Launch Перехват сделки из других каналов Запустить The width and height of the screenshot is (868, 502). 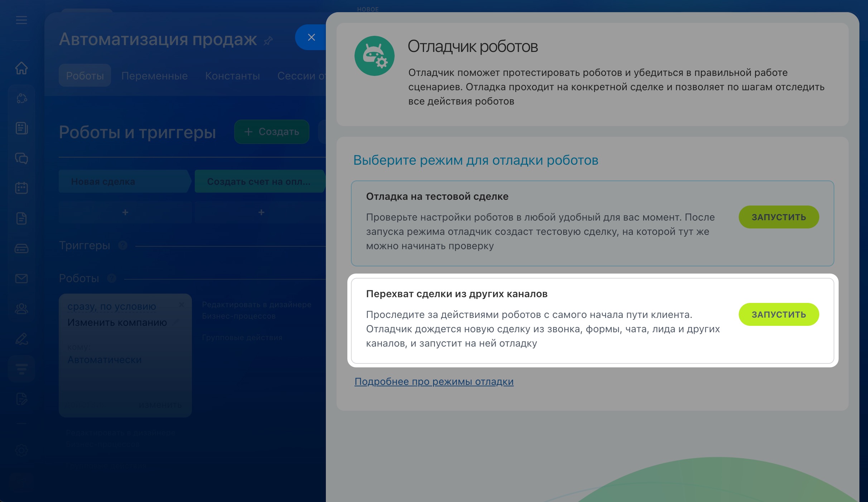click(x=778, y=314)
